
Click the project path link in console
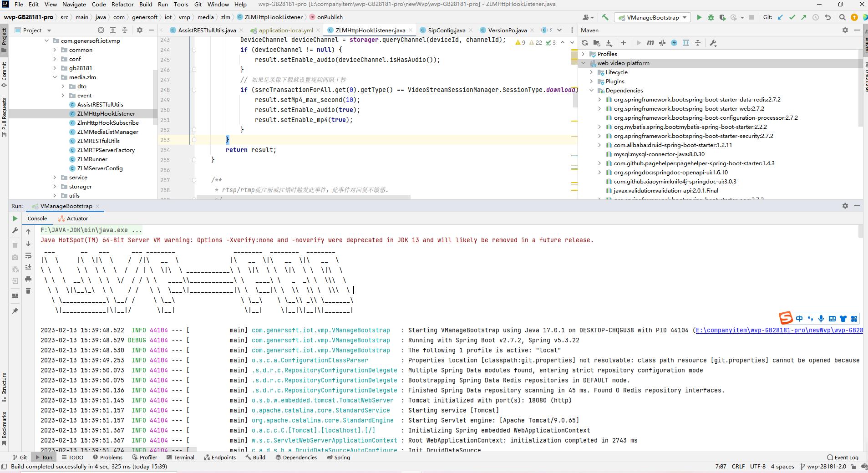click(779, 330)
